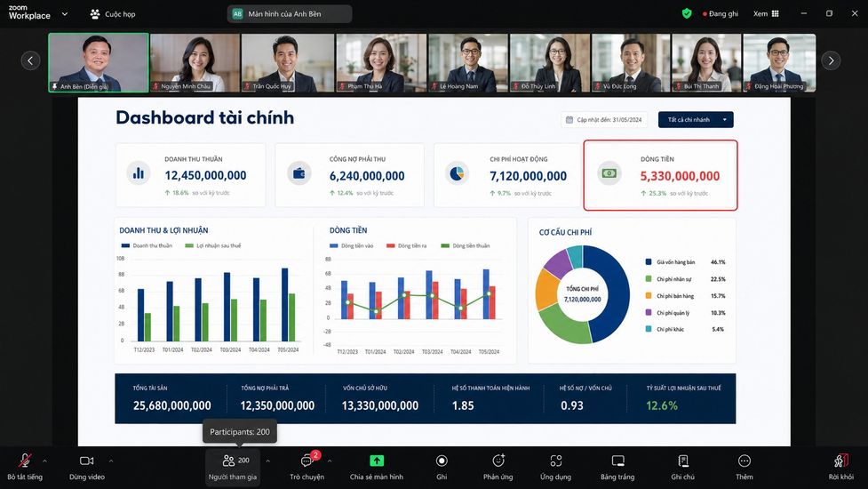This screenshot has height=489, width=868.
Task: Click Vốn chủ sở hữu 13,330,000,000
Action: 379,405
